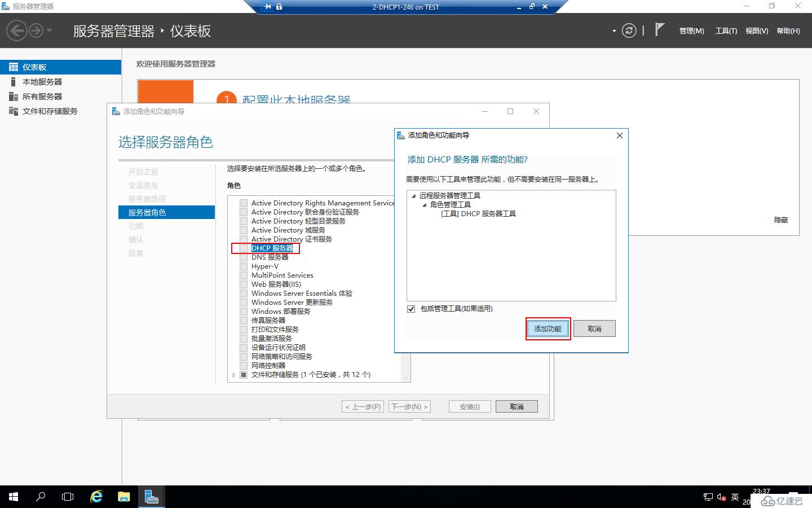Click the forward navigation arrow in Server Manager
This screenshot has height=508, width=812.
[x=36, y=30]
